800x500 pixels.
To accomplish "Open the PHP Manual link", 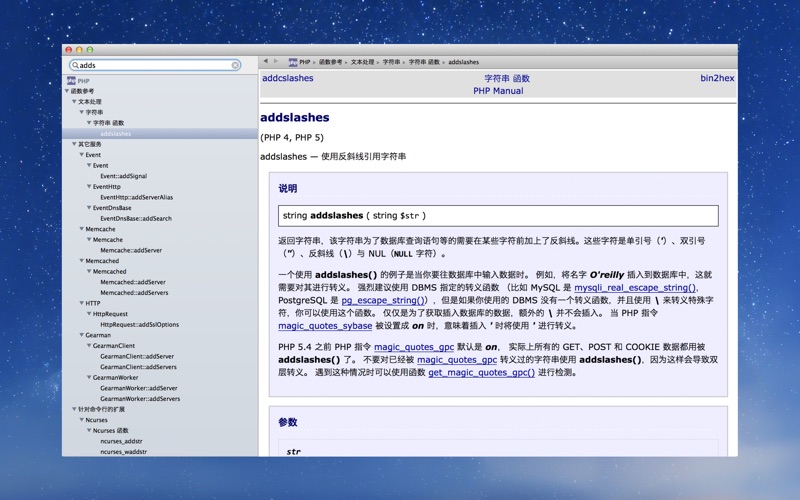I will pyautogui.click(x=498, y=91).
